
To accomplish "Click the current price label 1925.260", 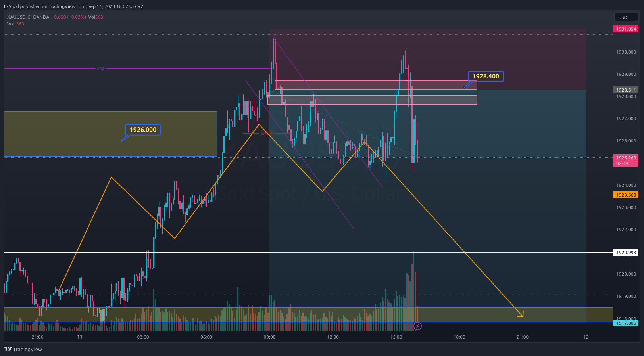I will click(x=626, y=160).
